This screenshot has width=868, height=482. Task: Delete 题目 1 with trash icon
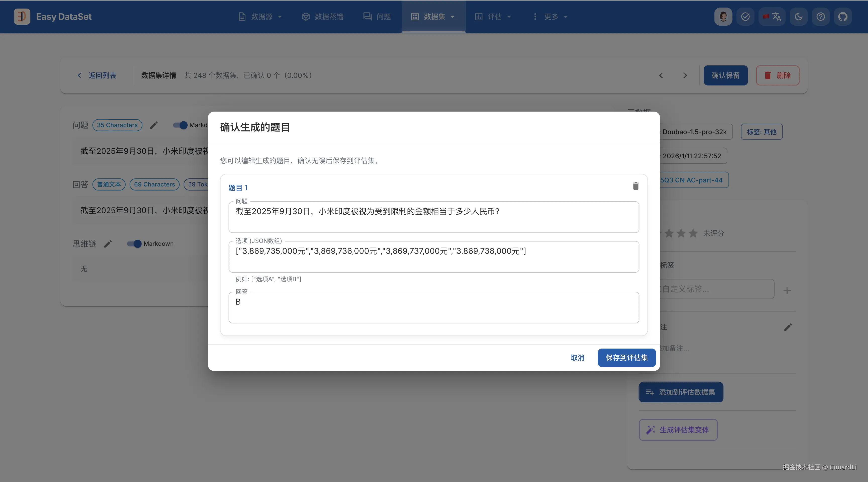[635, 186]
